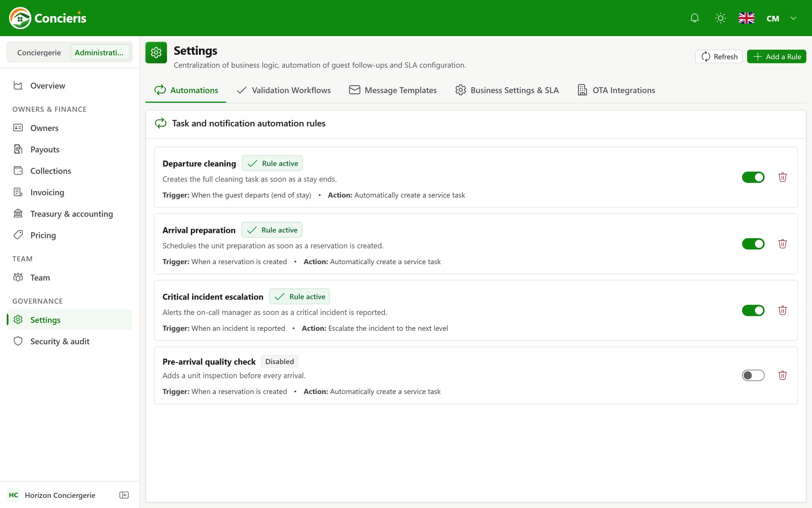Click the Disabled status badge
Image resolution: width=812 pixels, height=508 pixels.
[279, 361]
